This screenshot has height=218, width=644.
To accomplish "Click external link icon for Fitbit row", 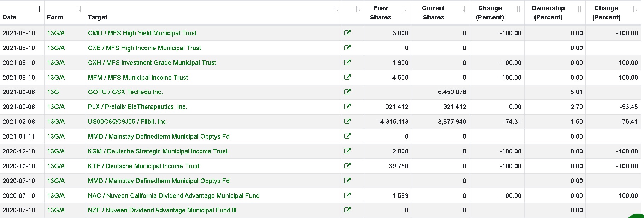I will point(348,121).
